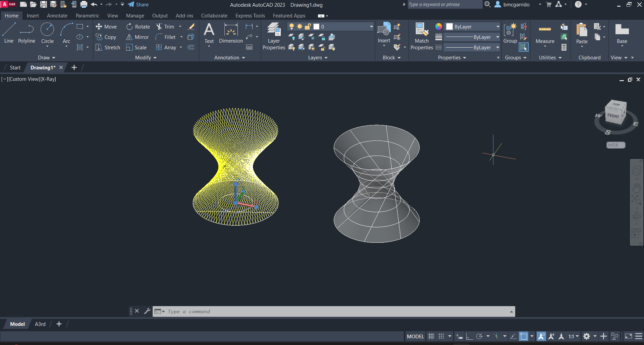Open the Layer Properties panel
The width and height of the screenshot is (644, 345).
274,36
